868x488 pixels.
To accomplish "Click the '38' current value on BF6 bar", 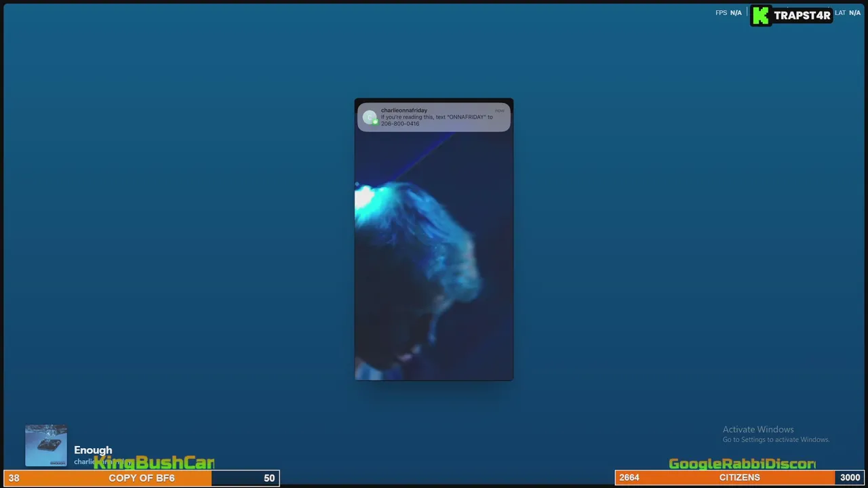I will (x=14, y=478).
